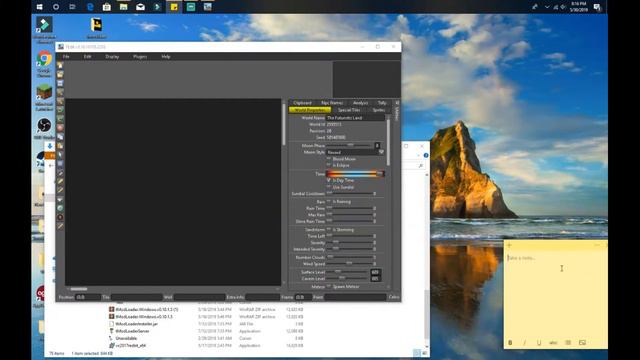
Task: Click the New World icon in TEdit toolbar
Action: [60, 66]
